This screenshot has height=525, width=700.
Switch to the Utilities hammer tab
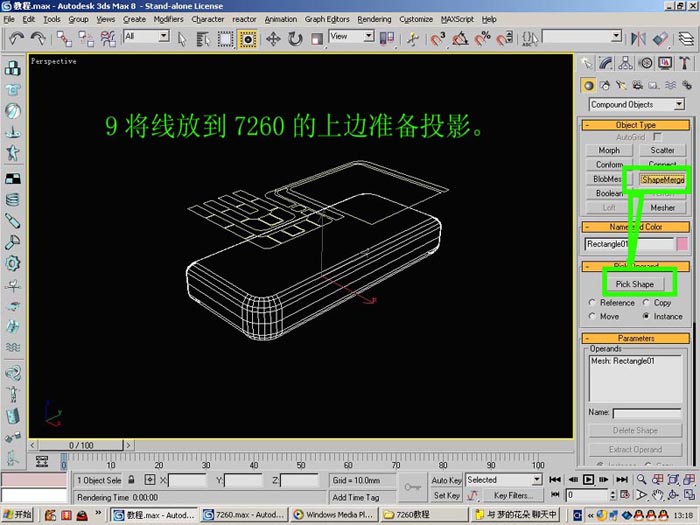[684, 63]
